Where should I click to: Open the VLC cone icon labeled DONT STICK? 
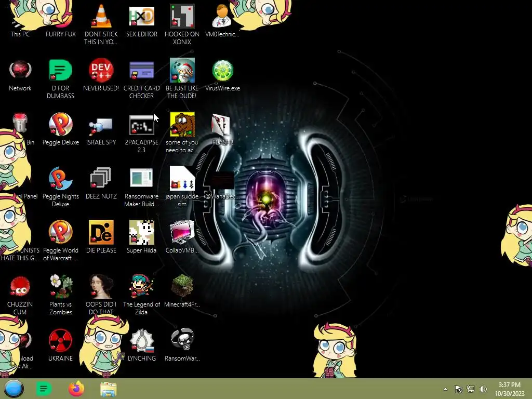click(x=101, y=24)
